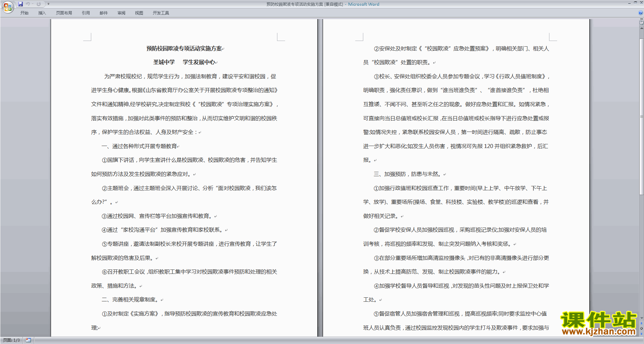Open Select Browse Object round button
Image resolution: width=644 pixels, height=344 pixels.
pos(641,329)
